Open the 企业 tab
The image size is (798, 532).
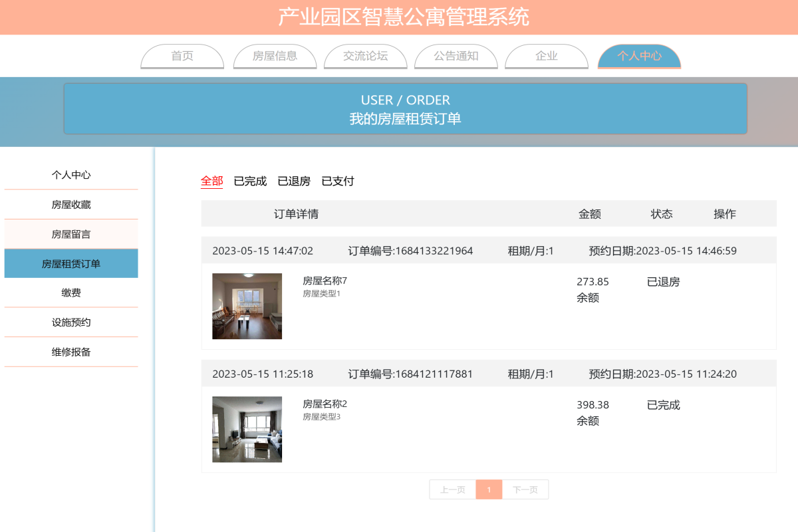pyautogui.click(x=546, y=57)
